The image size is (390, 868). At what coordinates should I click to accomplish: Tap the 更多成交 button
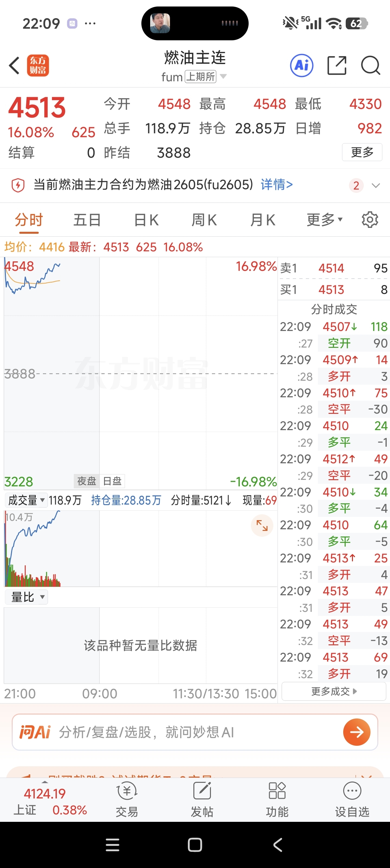click(x=333, y=691)
